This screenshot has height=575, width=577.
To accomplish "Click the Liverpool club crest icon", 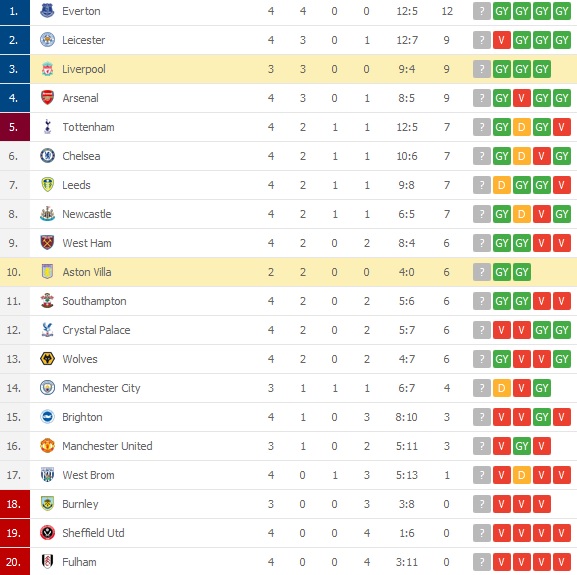I will pos(47,69).
